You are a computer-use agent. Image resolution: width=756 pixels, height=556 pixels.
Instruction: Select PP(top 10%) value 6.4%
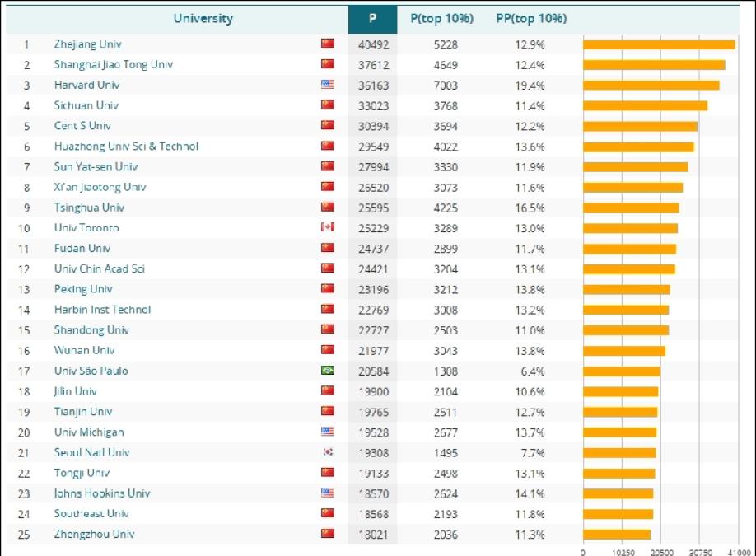pyautogui.click(x=532, y=371)
